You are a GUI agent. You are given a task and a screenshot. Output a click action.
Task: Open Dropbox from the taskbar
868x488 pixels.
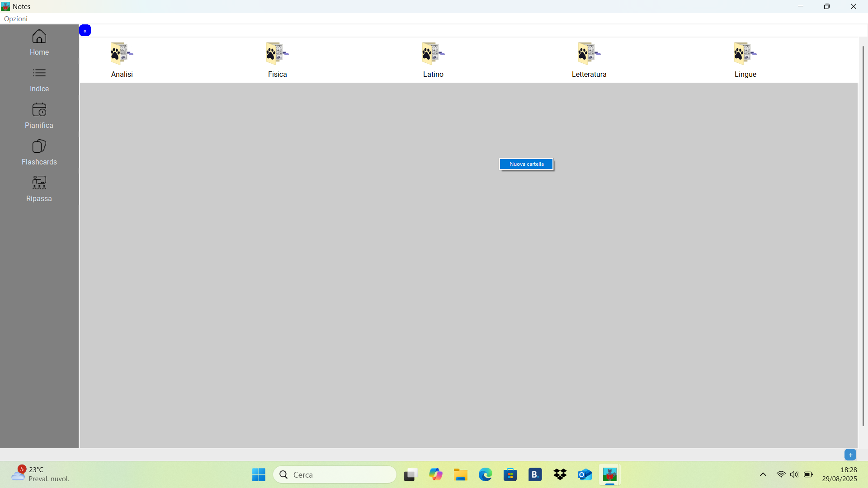click(560, 475)
